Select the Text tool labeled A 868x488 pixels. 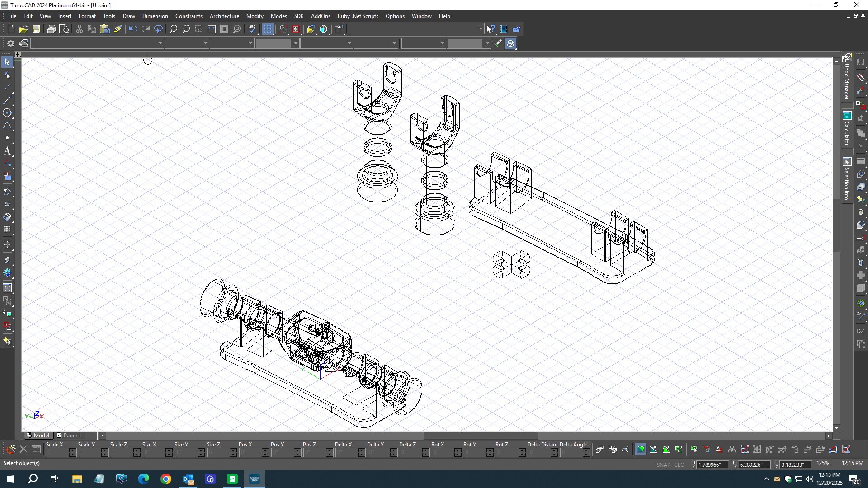pyautogui.click(x=7, y=151)
